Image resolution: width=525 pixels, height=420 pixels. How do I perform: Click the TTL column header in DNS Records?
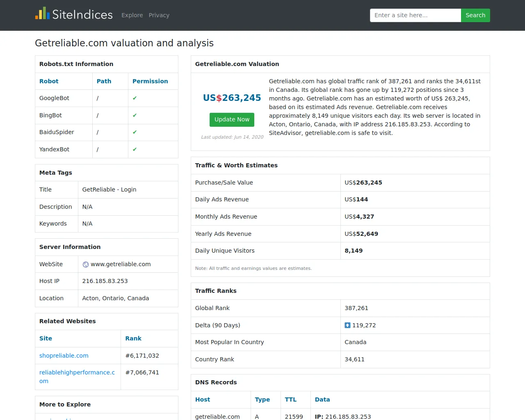tap(290, 399)
